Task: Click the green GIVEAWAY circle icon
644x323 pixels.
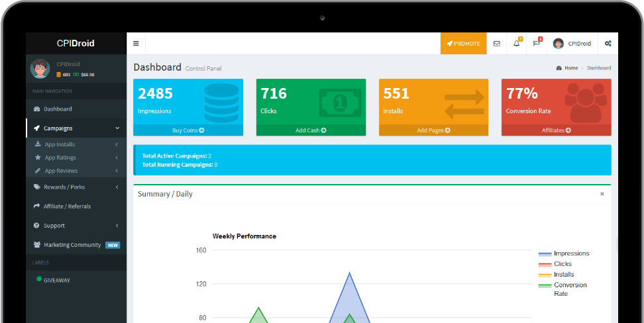Action: point(39,279)
